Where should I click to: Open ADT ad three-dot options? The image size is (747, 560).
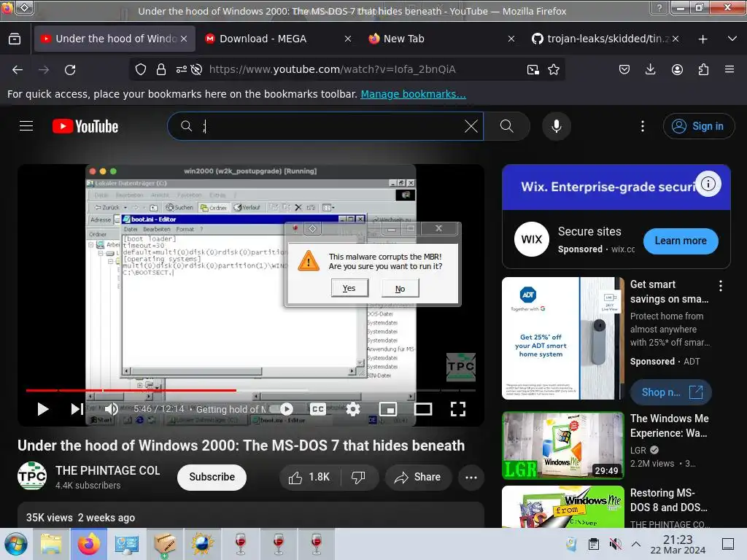[x=720, y=286]
